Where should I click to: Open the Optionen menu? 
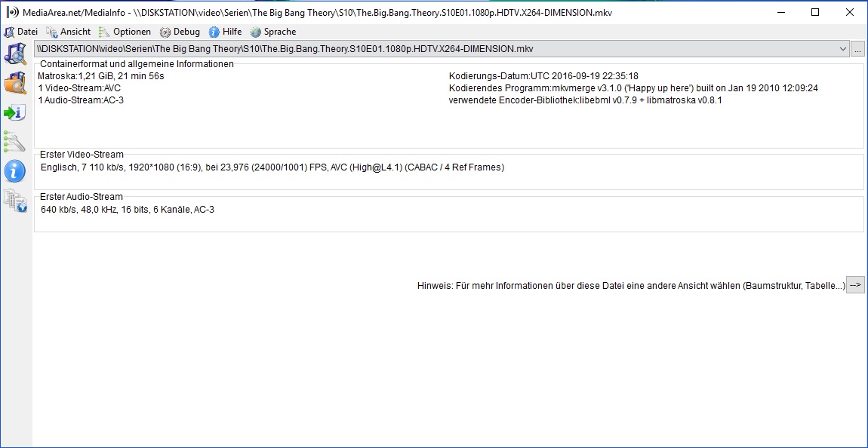tap(125, 32)
